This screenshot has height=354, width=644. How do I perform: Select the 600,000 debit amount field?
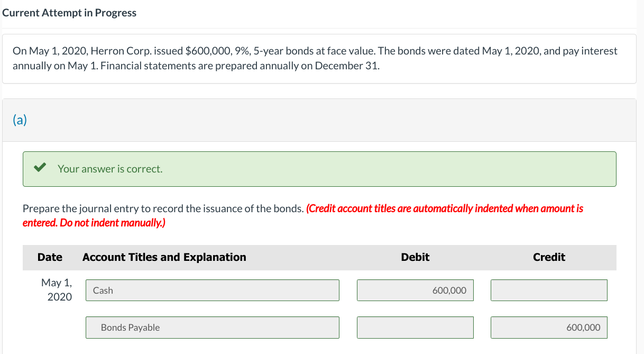pyautogui.click(x=415, y=290)
